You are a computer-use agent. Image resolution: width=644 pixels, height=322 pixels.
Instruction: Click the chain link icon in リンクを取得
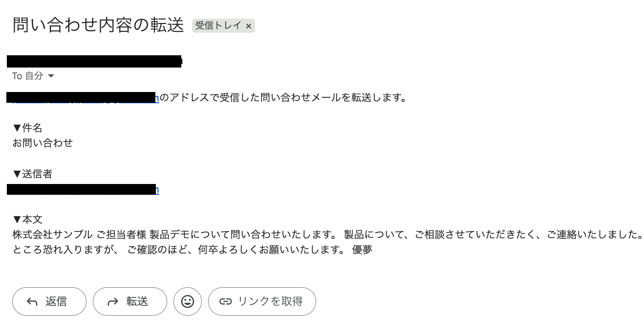coord(225,301)
